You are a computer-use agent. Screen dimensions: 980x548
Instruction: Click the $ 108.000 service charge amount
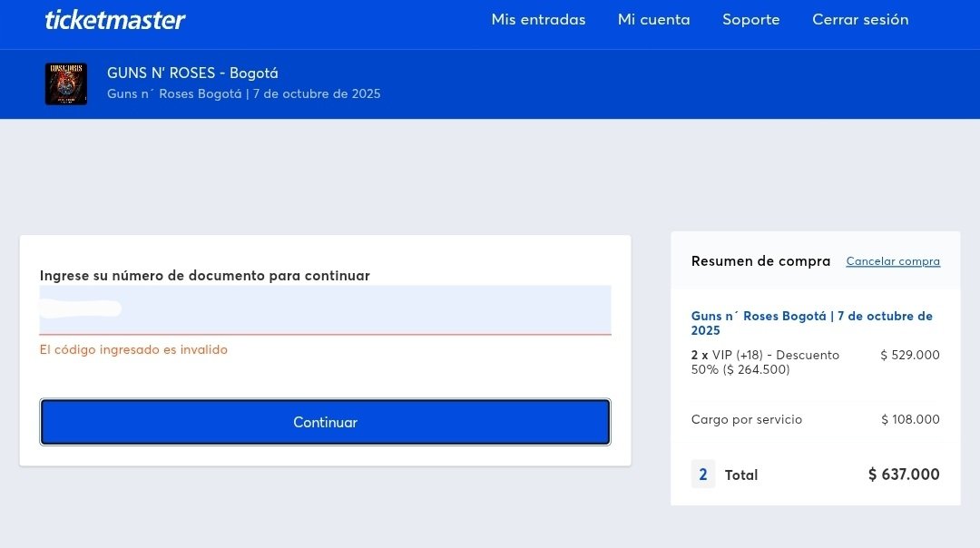(x=910, y=419)
